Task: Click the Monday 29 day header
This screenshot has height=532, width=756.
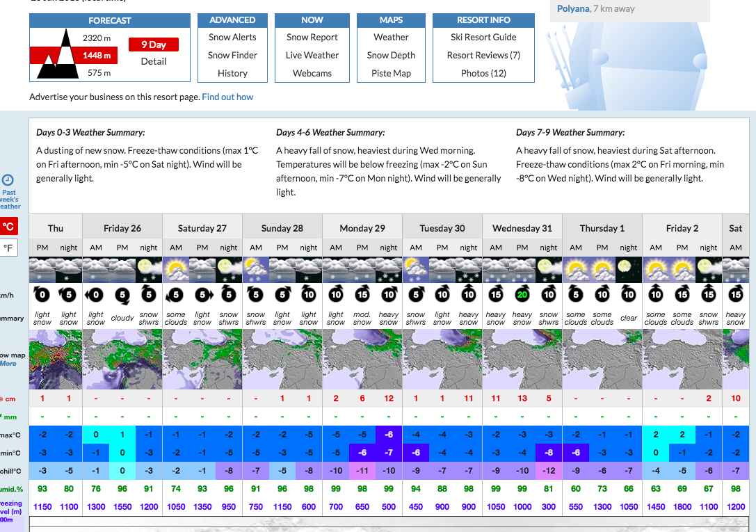Action: 362,228
